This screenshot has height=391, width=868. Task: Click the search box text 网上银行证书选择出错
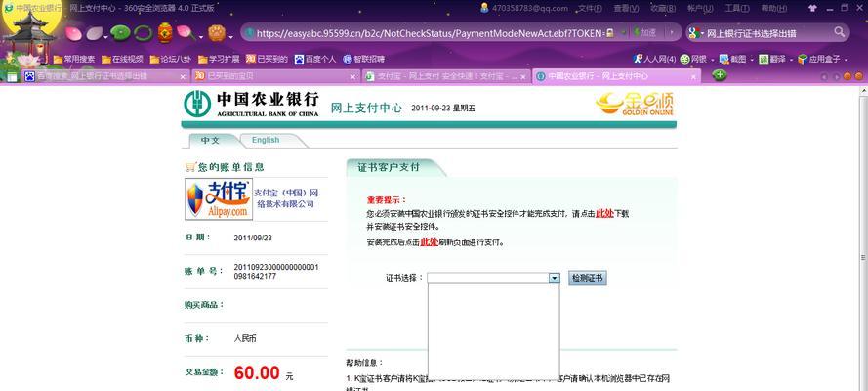click(753, 33)
